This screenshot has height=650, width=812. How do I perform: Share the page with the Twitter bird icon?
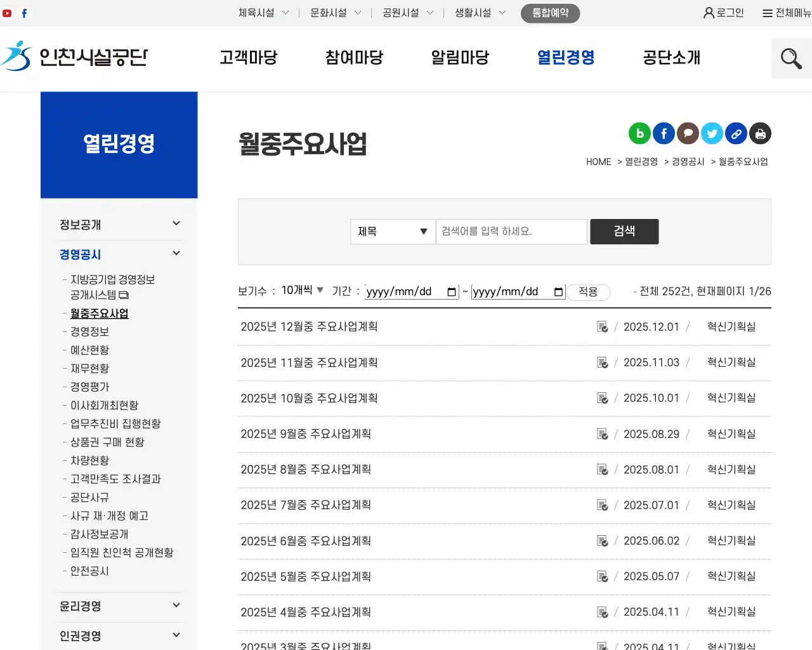click(x=712, y=133)
